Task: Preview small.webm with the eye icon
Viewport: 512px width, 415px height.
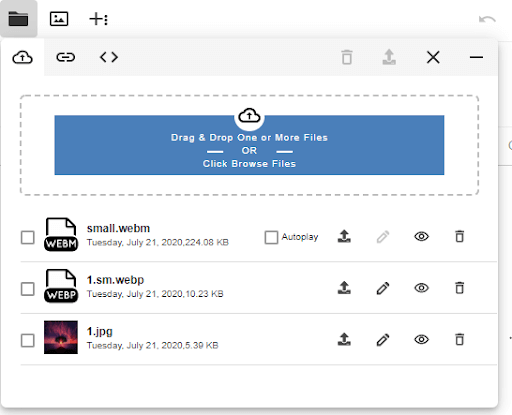Action: [422, 237]
